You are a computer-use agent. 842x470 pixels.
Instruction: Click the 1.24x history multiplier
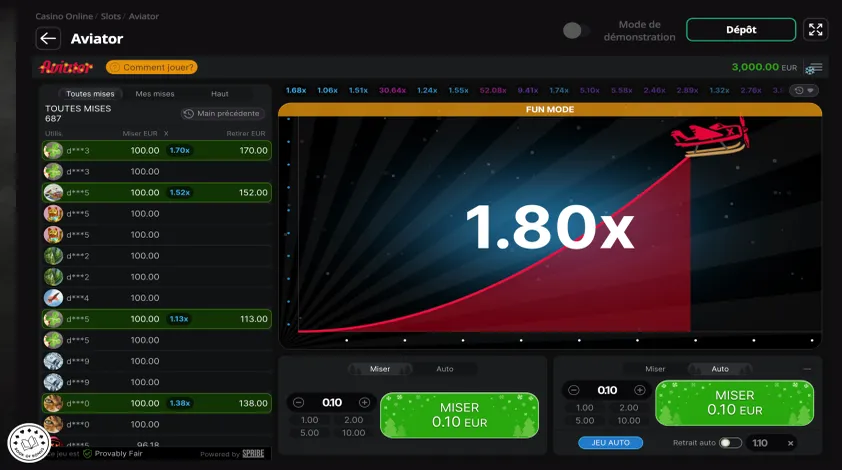coord(427,90)
